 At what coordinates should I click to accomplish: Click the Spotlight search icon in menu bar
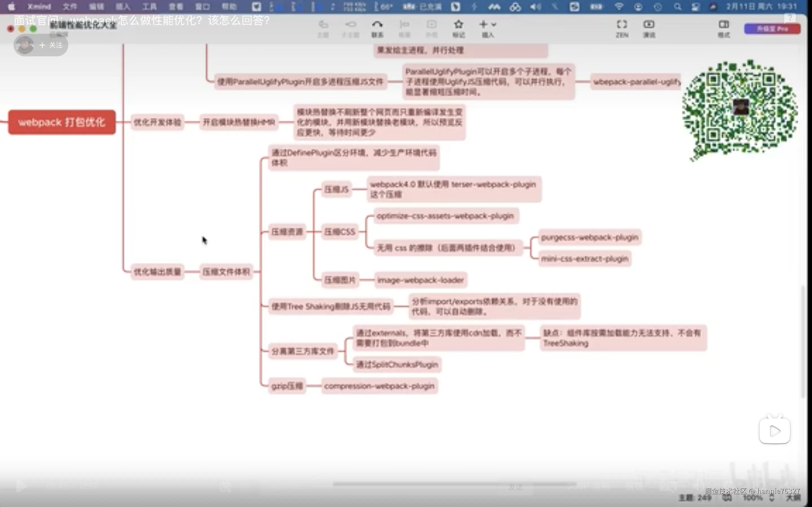[x=678, y=7]
